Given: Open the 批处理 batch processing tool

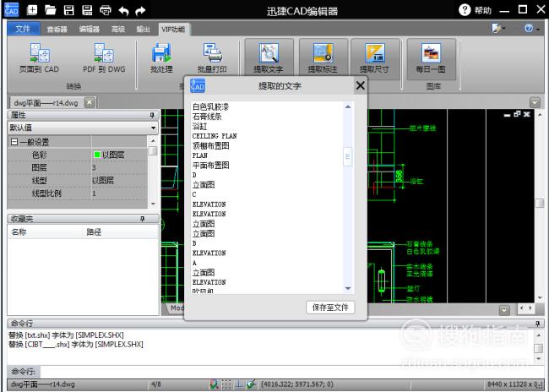Looking at the screenshot, I should coord(161,58).
